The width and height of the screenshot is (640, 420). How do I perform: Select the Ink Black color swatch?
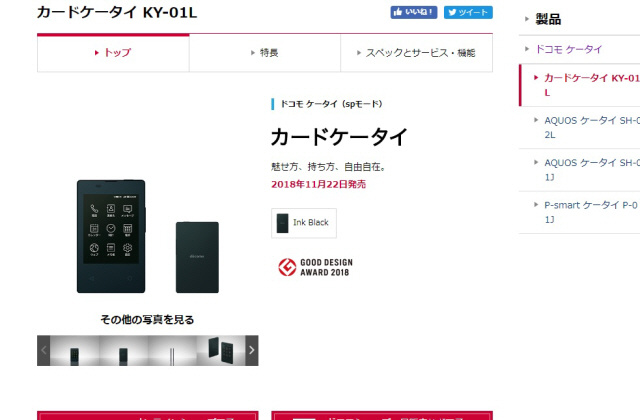coord(304,223)
